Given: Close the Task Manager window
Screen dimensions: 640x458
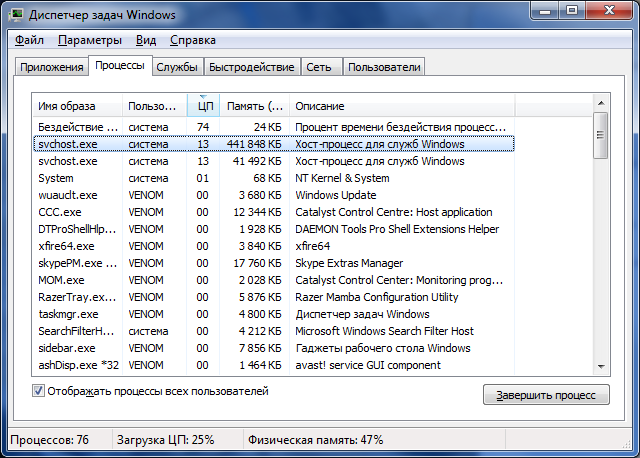Looking at the screenshot, I should coord(609,10).
